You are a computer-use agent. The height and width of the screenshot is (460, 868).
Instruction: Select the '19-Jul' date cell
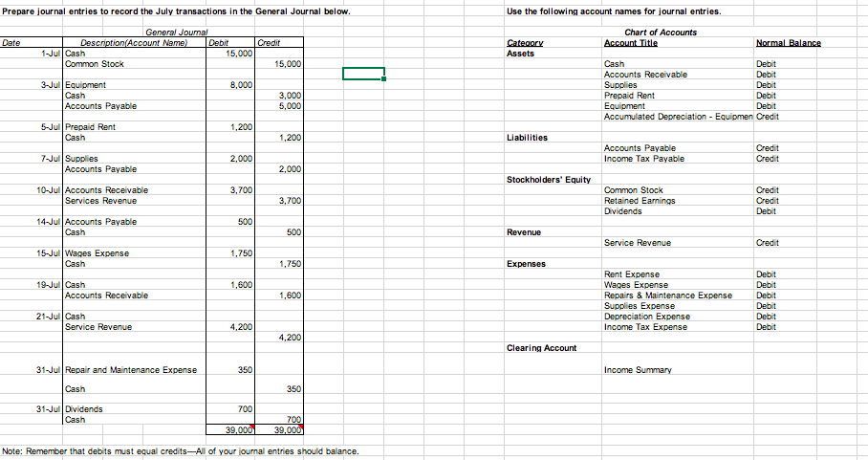coord(50,285)
